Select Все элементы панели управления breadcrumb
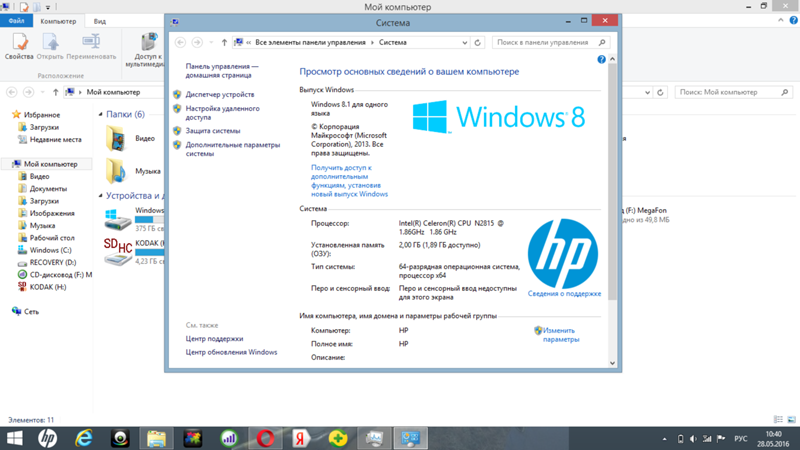The image size is (800, 450). click(310, 42)
